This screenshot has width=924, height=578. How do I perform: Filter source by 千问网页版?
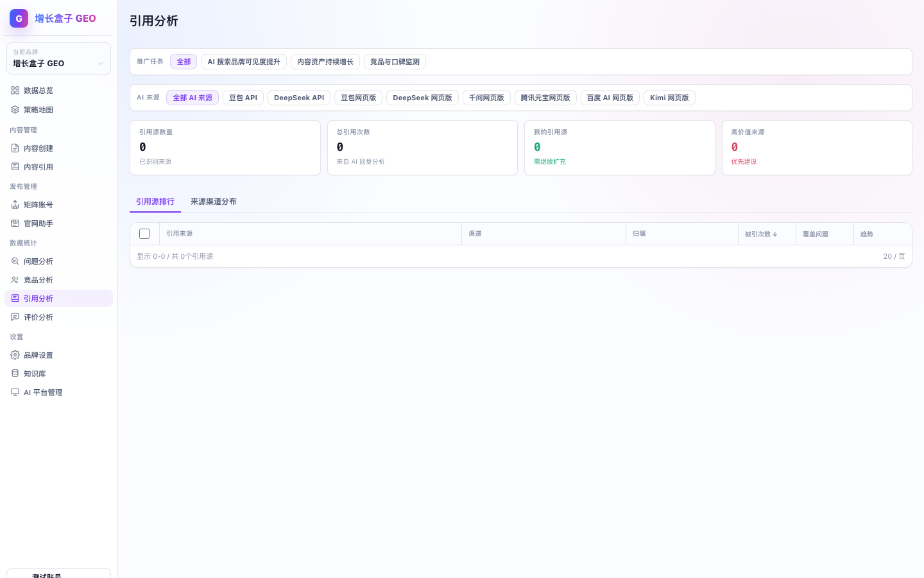[486, 98]
